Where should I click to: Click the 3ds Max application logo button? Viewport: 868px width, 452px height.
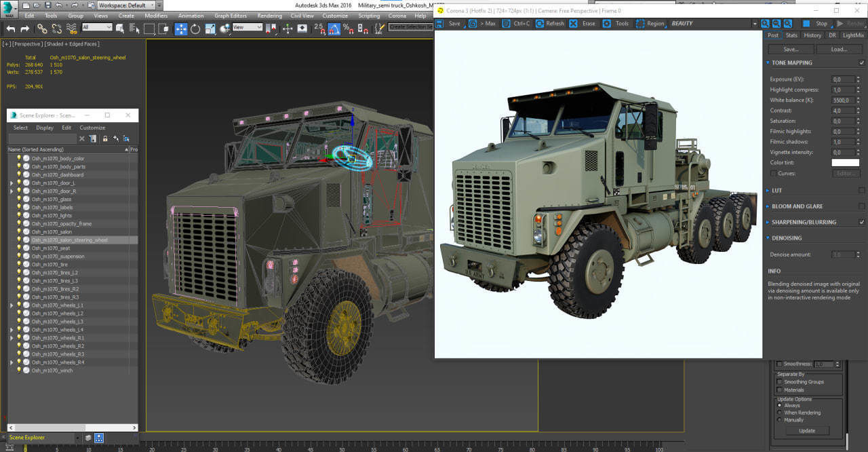coord(10,8)
